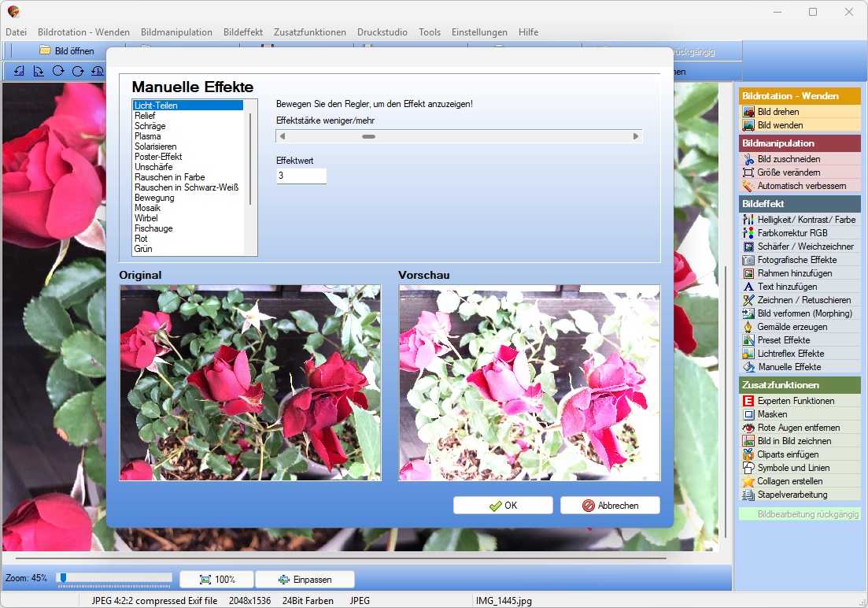Click the Collagen erstellen star icon
Screen dimensions: 868x608
[x=748, y=481]
